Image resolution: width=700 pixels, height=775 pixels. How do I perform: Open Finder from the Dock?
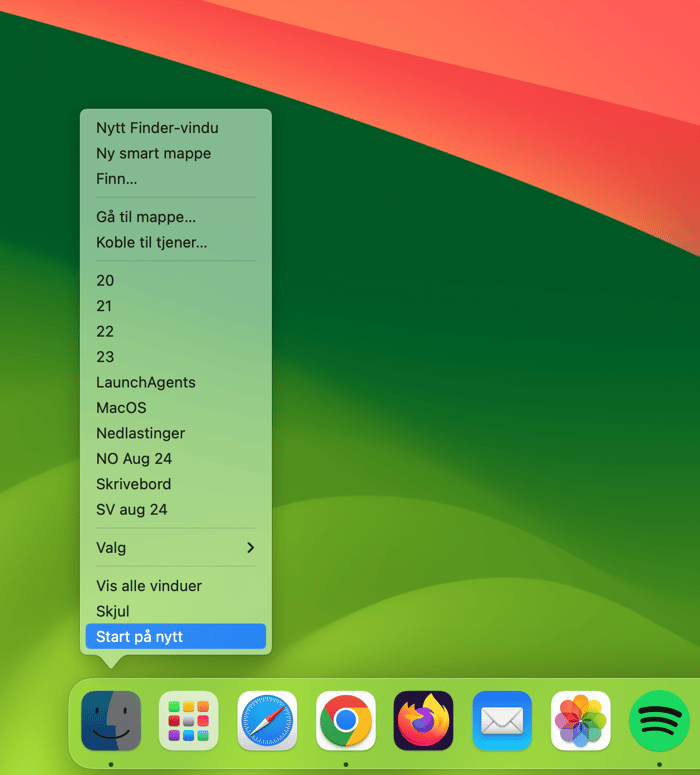(x=111, y=720)
